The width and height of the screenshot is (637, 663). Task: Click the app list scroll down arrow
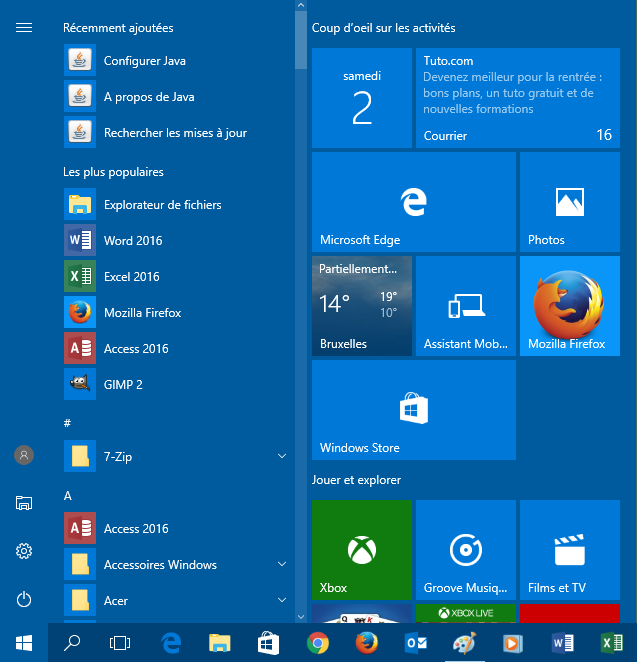301,617
